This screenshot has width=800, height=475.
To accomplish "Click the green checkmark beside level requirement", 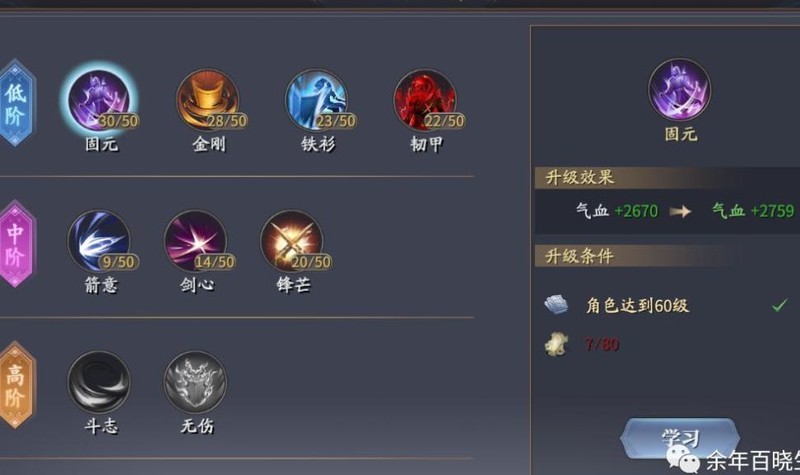I will pyautogui.click(x=780, y=306).
